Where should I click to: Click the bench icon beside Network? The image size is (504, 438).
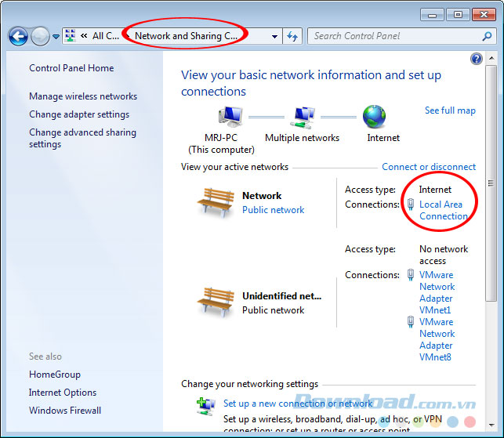pos(216,203)
